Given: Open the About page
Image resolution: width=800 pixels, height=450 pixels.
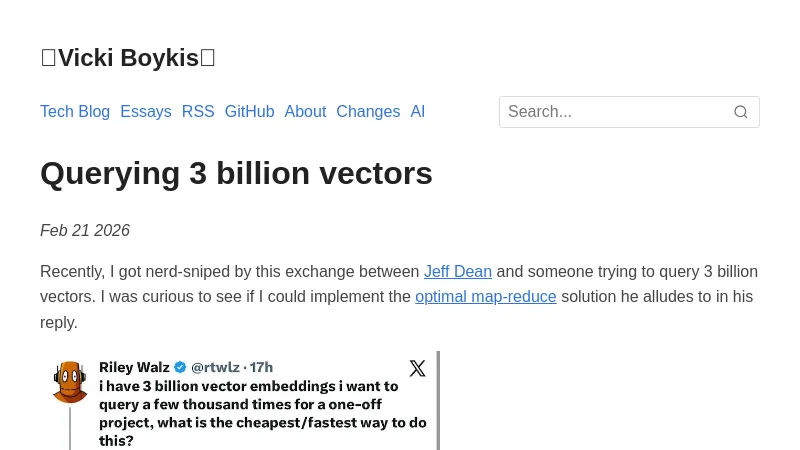Looking at the screenshot, I should click(305, 112).
